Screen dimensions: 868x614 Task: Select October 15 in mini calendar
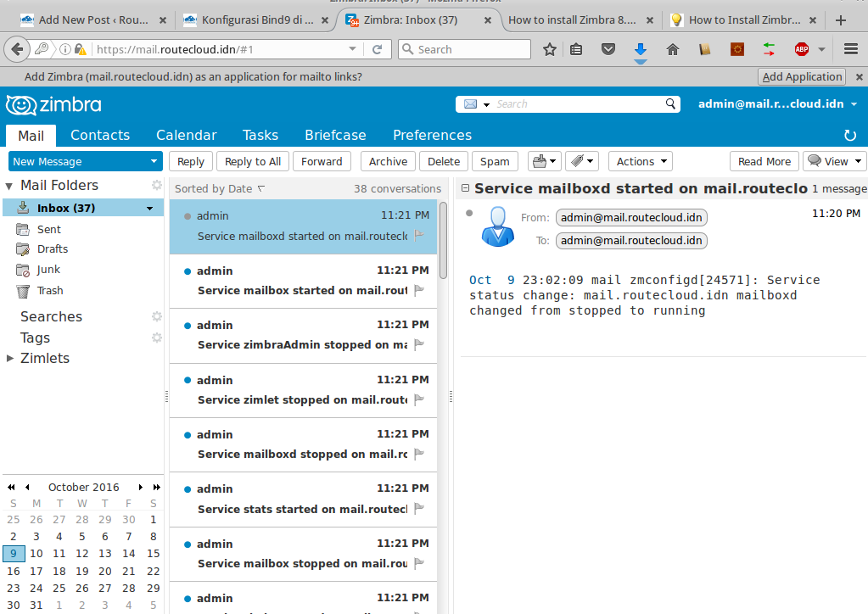pyautogui.click(x=154, y=554)
